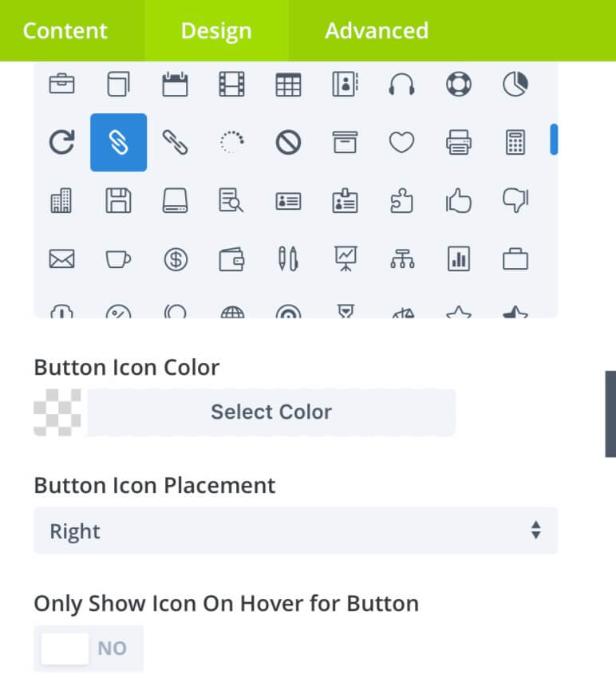Pick the ID card icon
The image size is (616, 678).
[289, 201]
